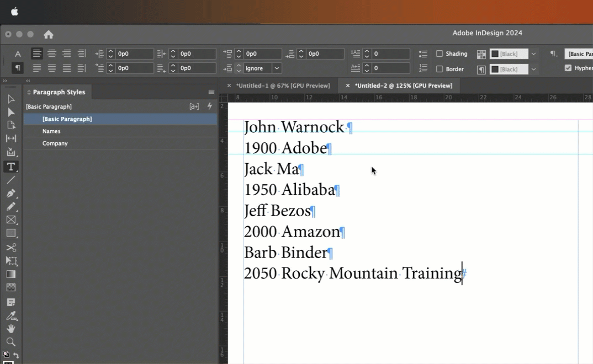Close the Untitled-2 tab

pyautogui.click(x=347, y=85)
